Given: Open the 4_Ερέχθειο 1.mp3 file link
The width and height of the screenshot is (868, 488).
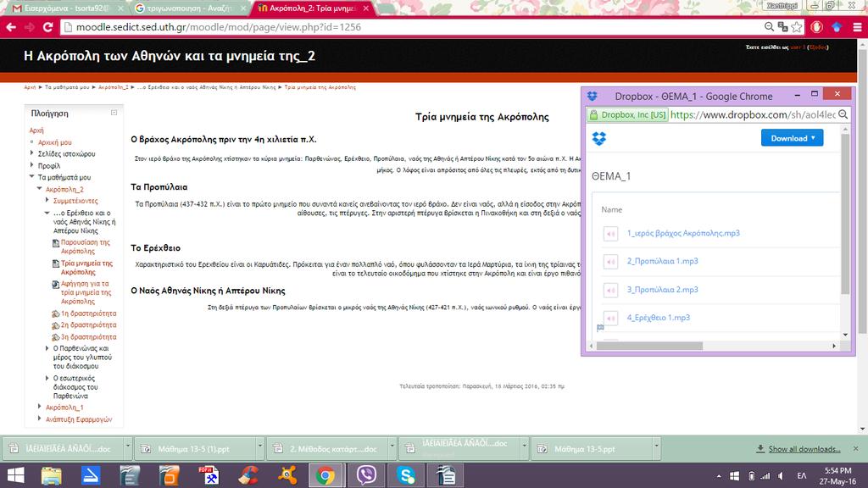Looking at the screenshot, I should point(658,319).
